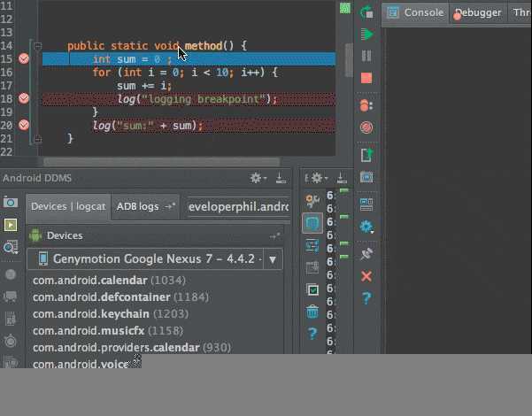Toggle the green checkmark logcat icon

[312, 289]
